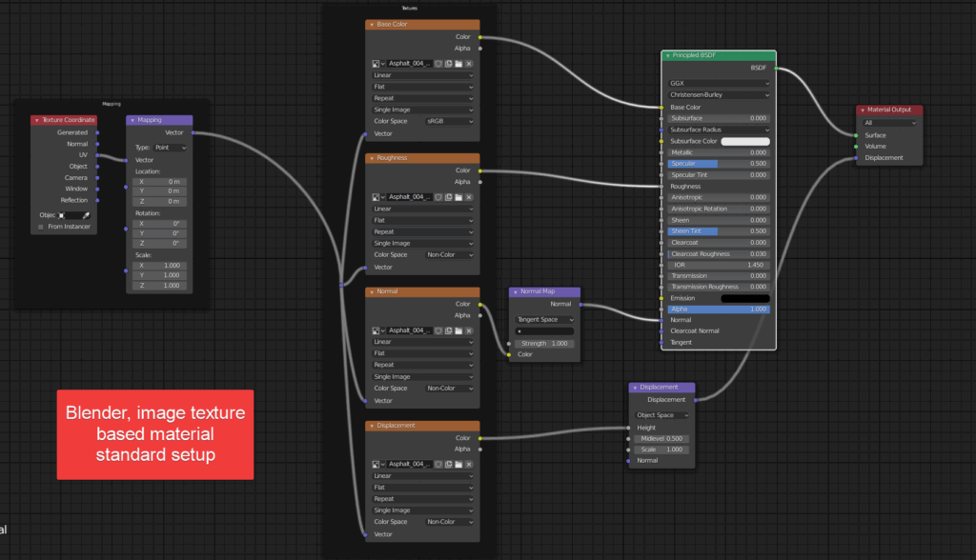The height and width of the screenshot is (560, 976).
Task: Open image folder icon in Roughness node
Action: pos(458,197)
